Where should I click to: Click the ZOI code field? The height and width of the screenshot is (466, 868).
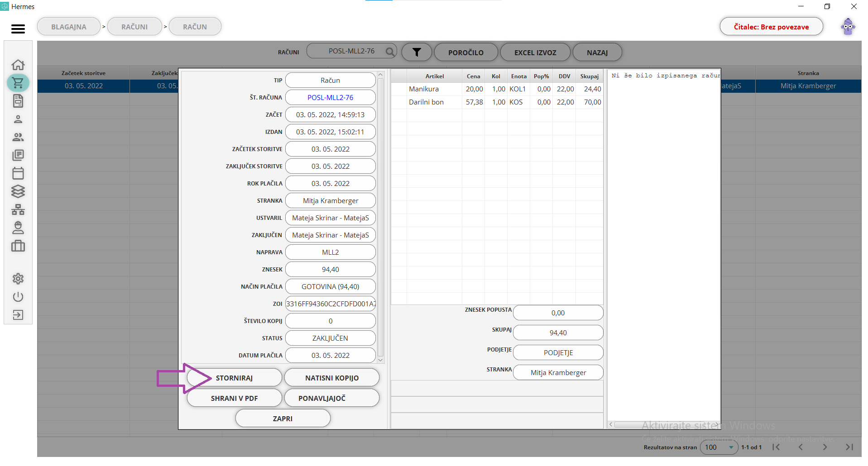pyautogui.click(x=331, y=304)
